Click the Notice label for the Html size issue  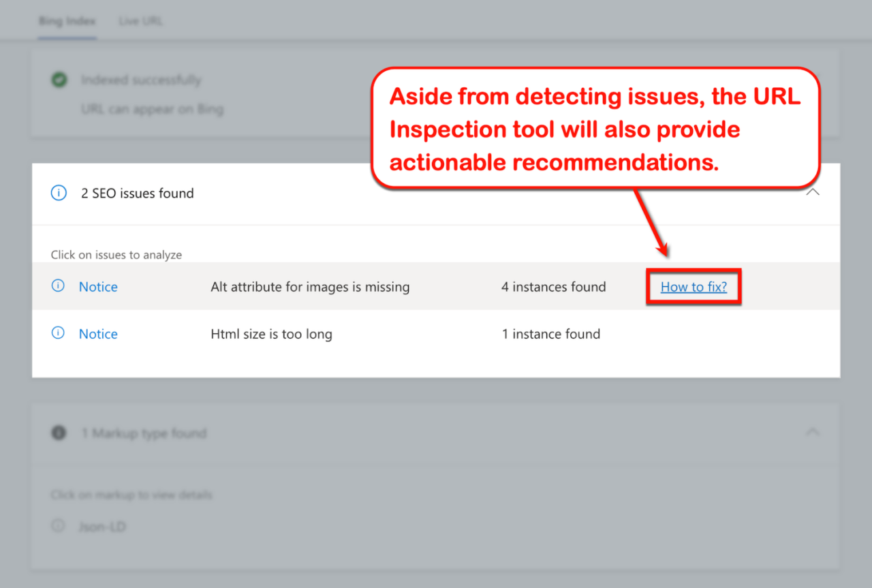(x=97, y=334)
